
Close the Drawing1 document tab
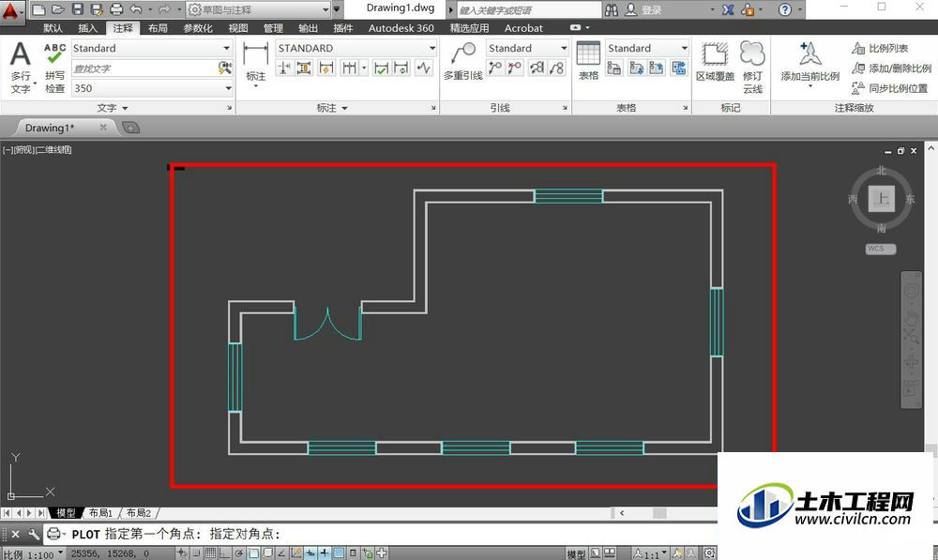pos(103,128)
